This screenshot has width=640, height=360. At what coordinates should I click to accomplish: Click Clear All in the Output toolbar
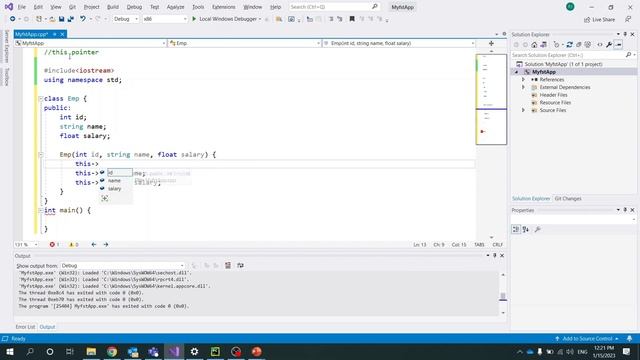pos(228,265)
